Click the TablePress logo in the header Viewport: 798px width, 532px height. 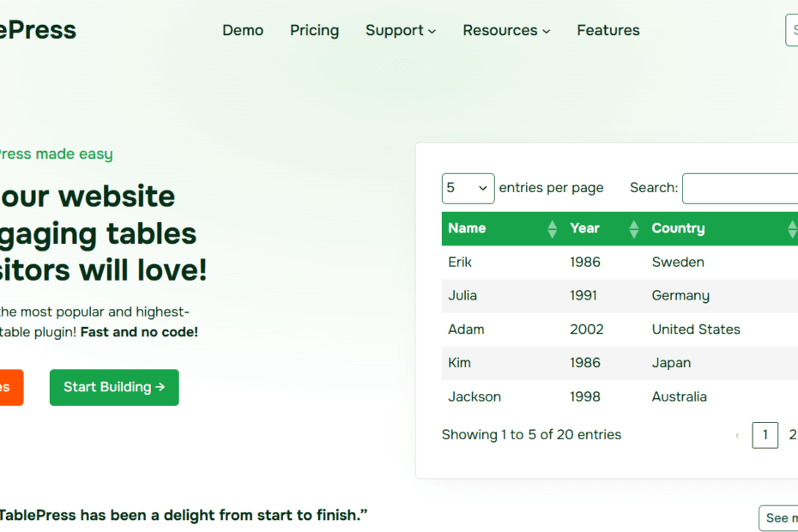click(x=39, y=30)
